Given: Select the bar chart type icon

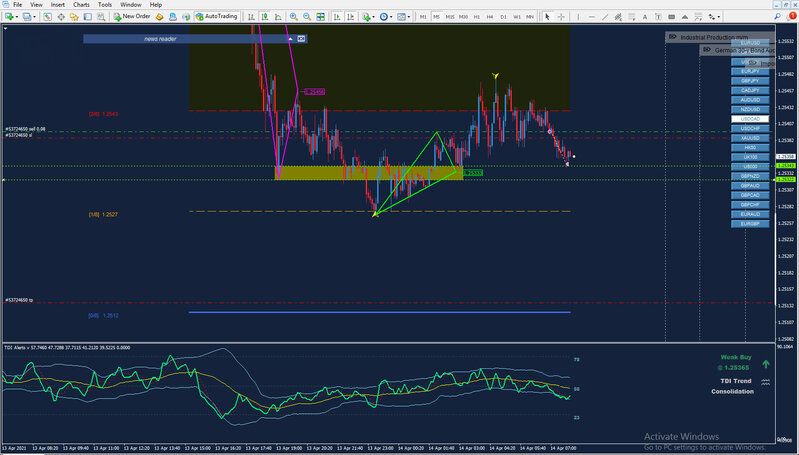Looking at the screenshot, I should pyautogui.click(x=251, y=17).
